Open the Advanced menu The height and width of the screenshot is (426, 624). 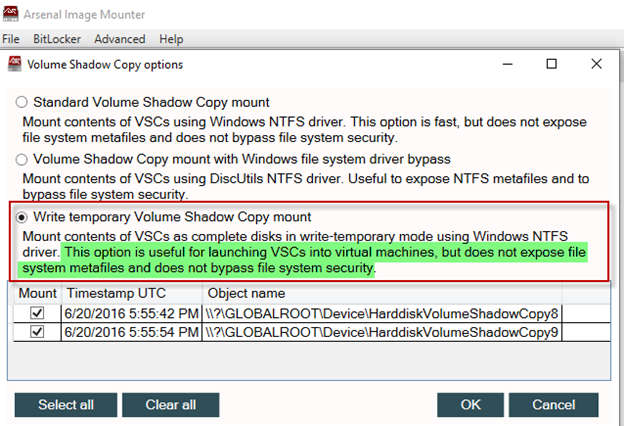[x=120, y=39]
